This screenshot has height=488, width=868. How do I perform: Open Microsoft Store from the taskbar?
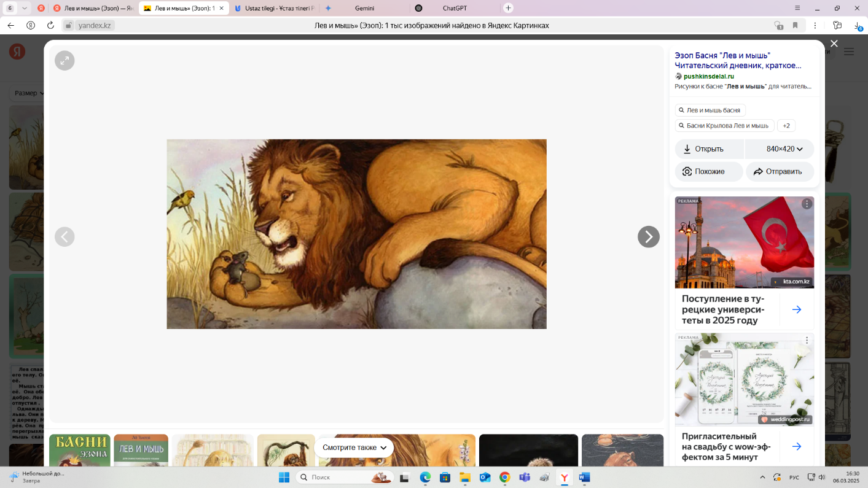point(445,477)
